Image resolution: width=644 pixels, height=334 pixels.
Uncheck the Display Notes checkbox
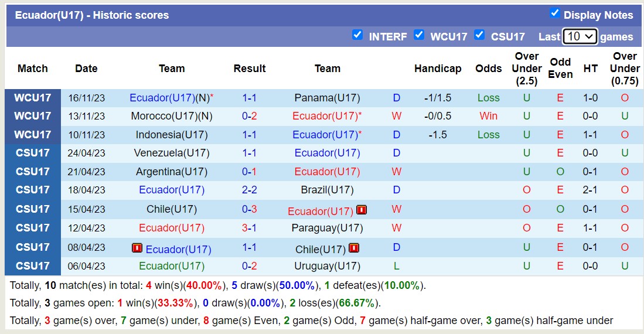pyautogui.click(x=554, y=13)
